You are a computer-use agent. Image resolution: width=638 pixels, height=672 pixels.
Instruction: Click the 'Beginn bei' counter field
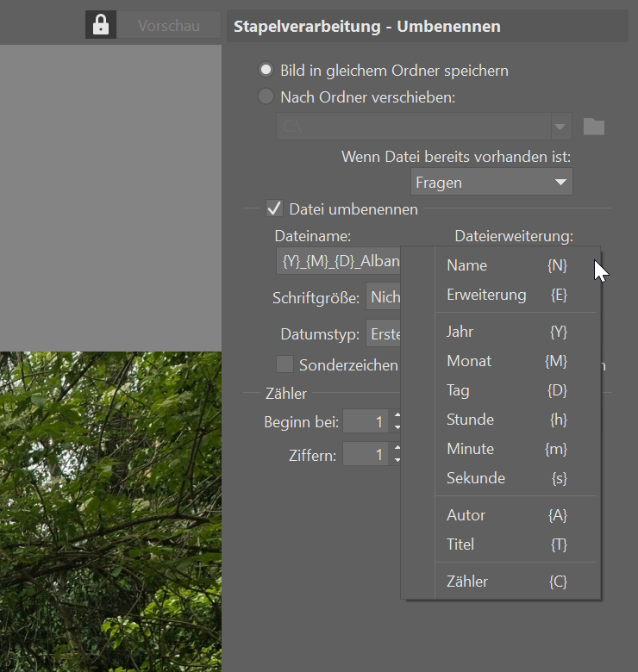[366, 421]
